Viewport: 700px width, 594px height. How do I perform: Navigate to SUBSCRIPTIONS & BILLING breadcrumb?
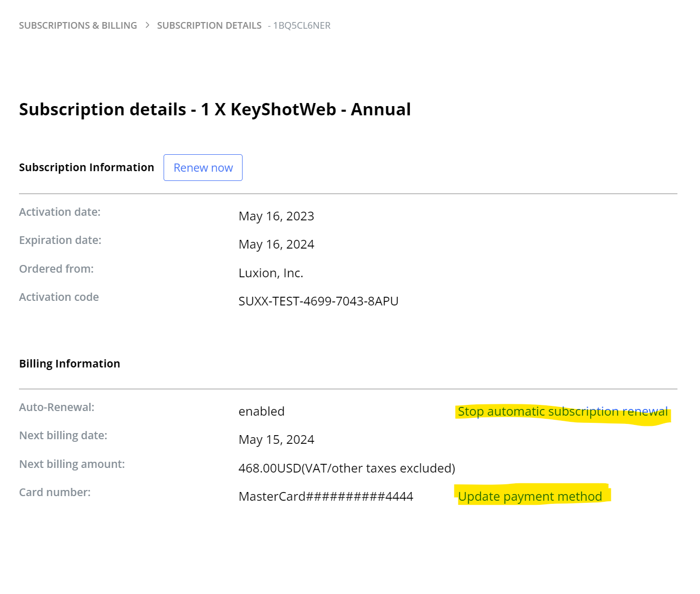pyautogui.click(x=78, y=25)
